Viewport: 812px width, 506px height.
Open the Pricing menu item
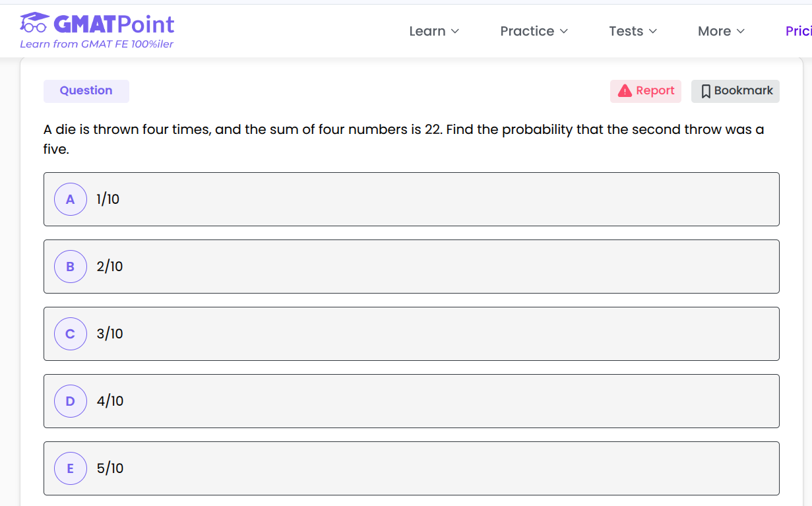[x=798, y=31]
